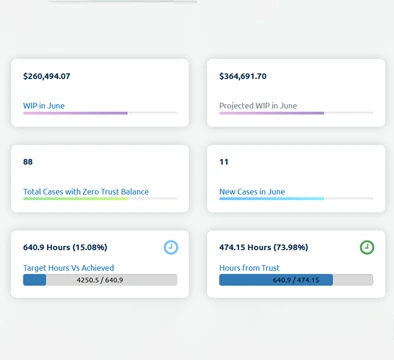This screenshot has width=394, height=360.
Task: Click the 474.15 Hours (73.98%) heading
Action: coord(264,247)
